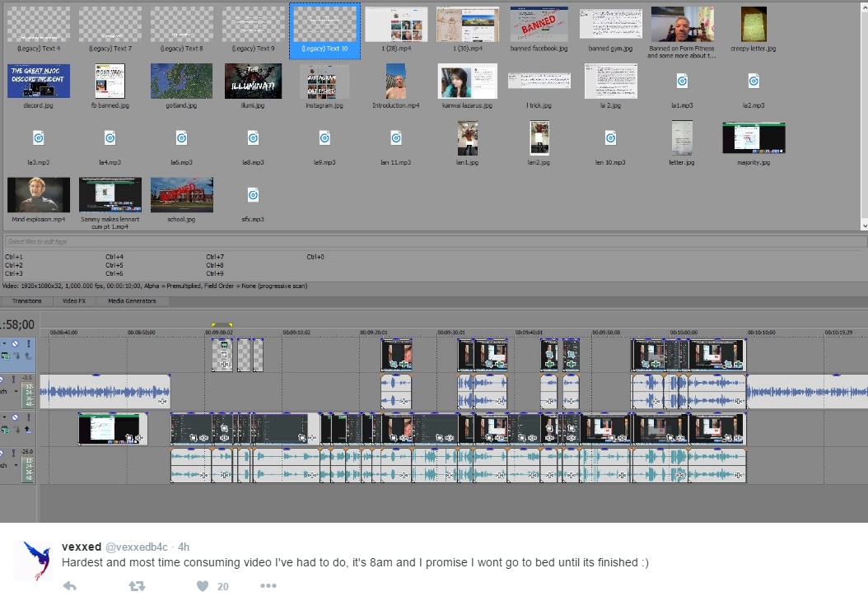Click the yellow loop region marker on the ruler
The height and width of the screenshot is (610, 868).
coord(222,325)
